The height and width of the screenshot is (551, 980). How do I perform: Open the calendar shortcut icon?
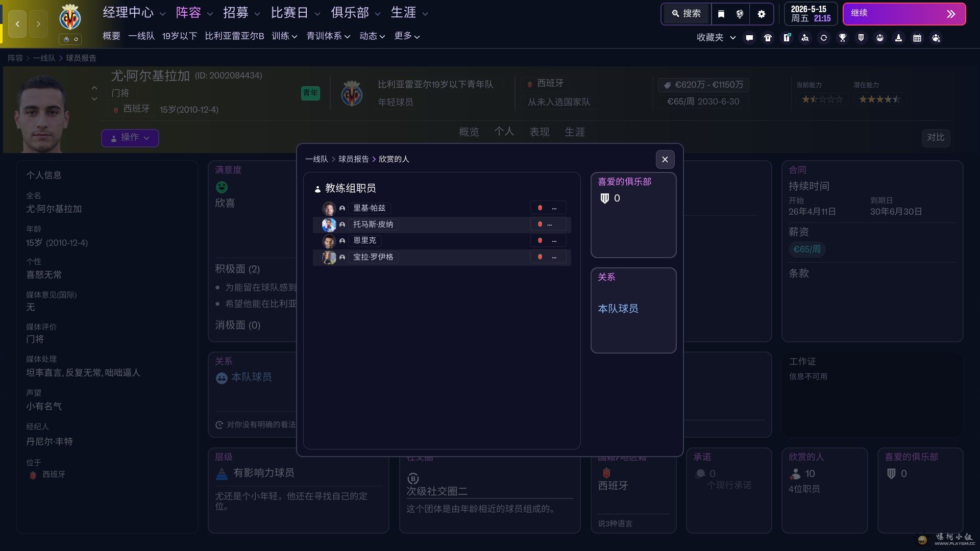coord(917,38)
